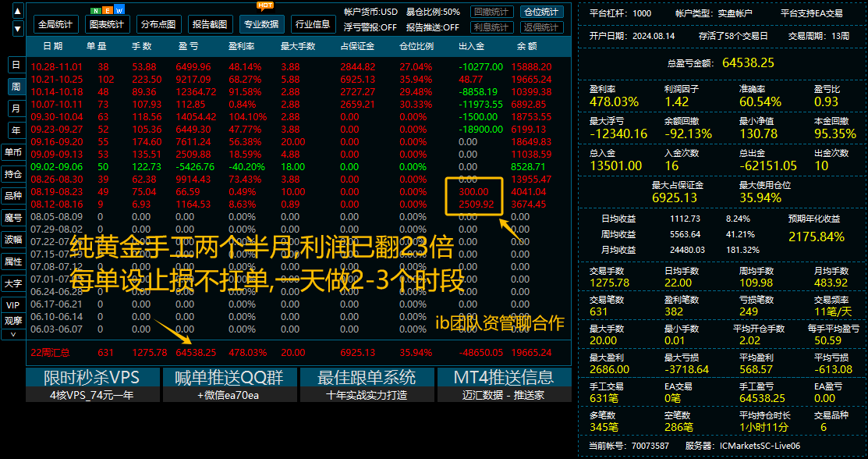Select 持仓 sidebar option

[13, 173]
